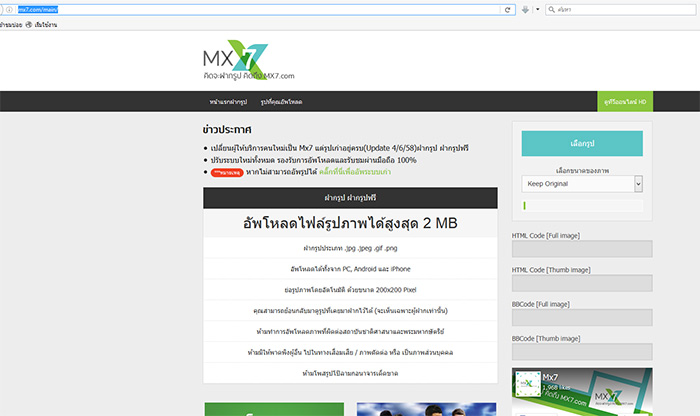Click the เลือกขนาดของภาพ label

point(582,171)
